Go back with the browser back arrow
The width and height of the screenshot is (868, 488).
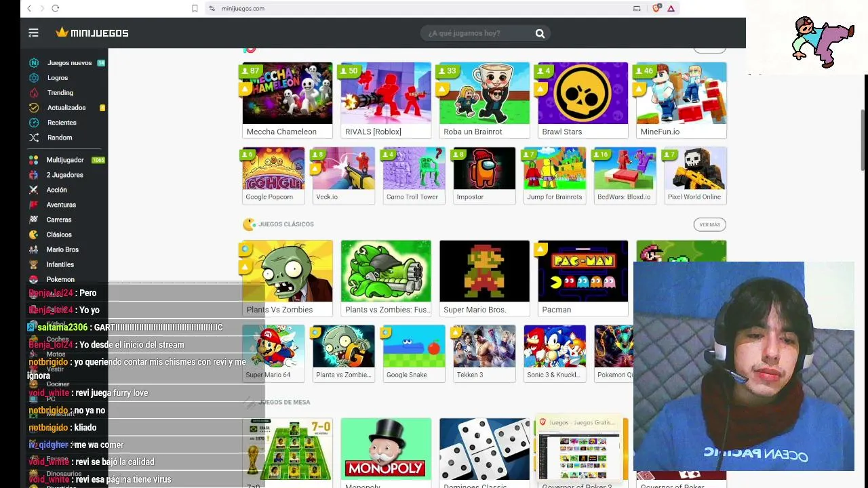pos(29,8)
